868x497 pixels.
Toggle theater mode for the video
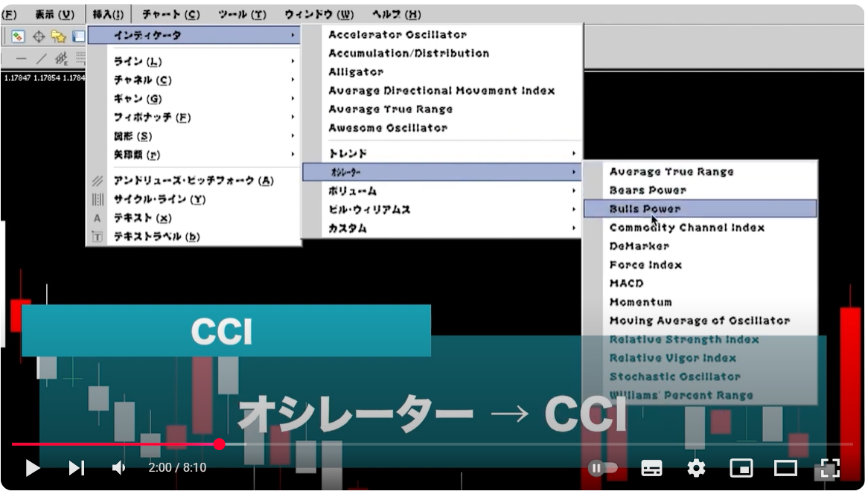pyautogui.click(x=785, y=468)
